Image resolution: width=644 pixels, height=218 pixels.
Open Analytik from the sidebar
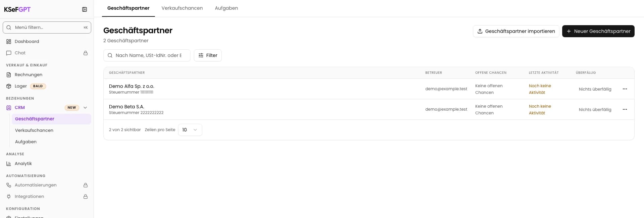(x=47, y=164)
